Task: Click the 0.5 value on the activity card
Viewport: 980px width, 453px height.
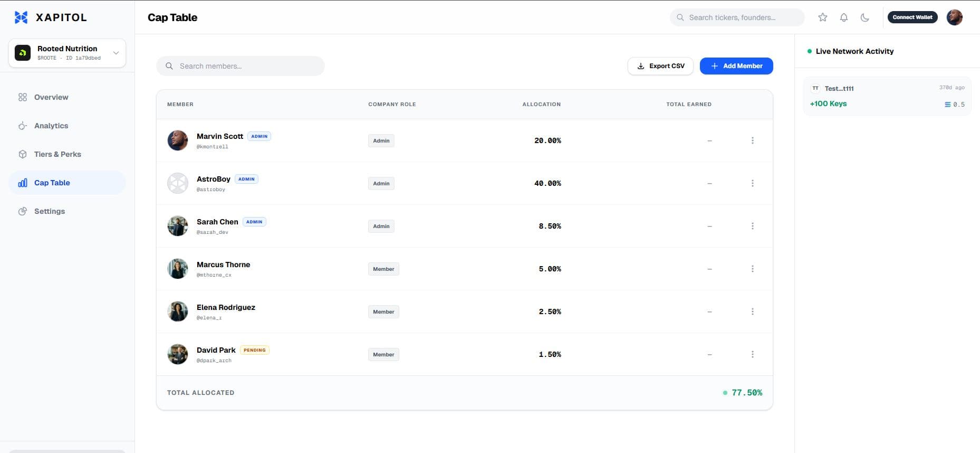Action: (959, 105)
